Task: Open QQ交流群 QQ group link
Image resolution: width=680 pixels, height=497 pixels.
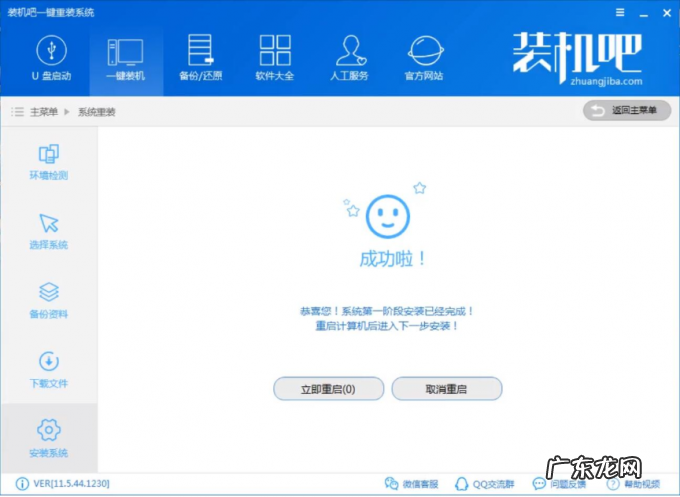Action: pos(485,484)
